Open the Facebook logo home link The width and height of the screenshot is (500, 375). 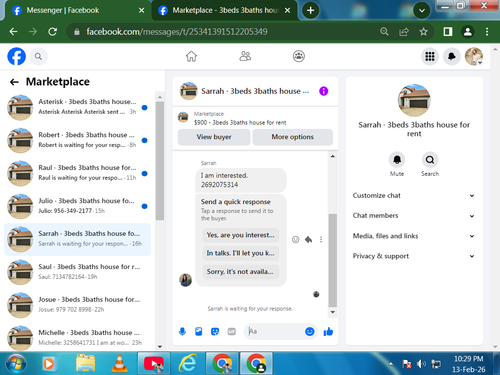click(x=16, y=56)
